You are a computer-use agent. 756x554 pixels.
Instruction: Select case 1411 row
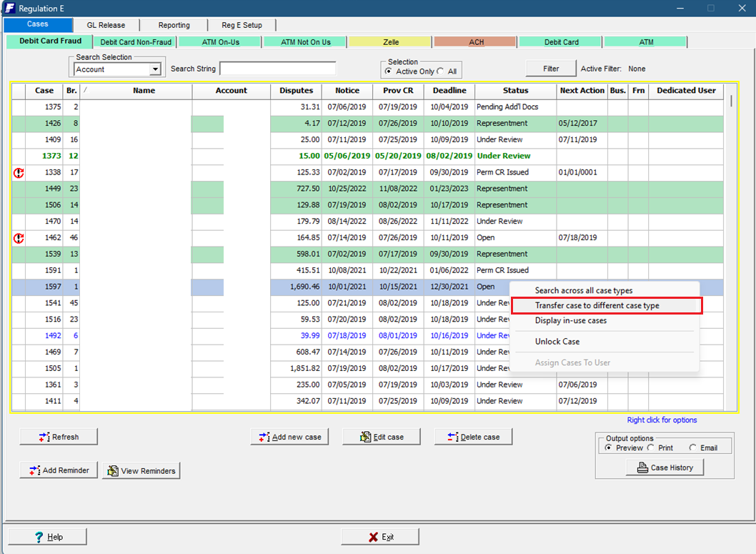coord(367,401)
